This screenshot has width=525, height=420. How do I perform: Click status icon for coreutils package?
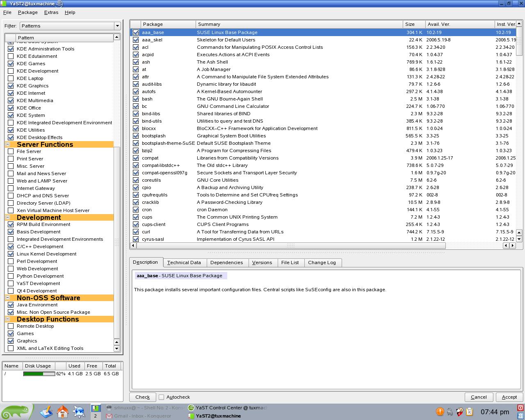point(136,180)
